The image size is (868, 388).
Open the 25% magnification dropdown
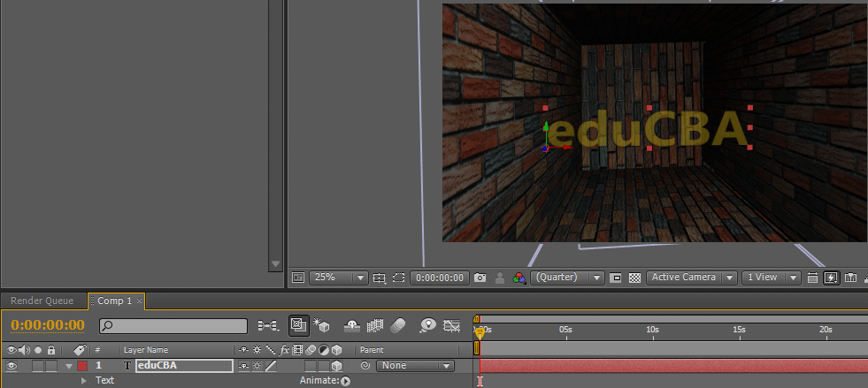click(339, 278)
